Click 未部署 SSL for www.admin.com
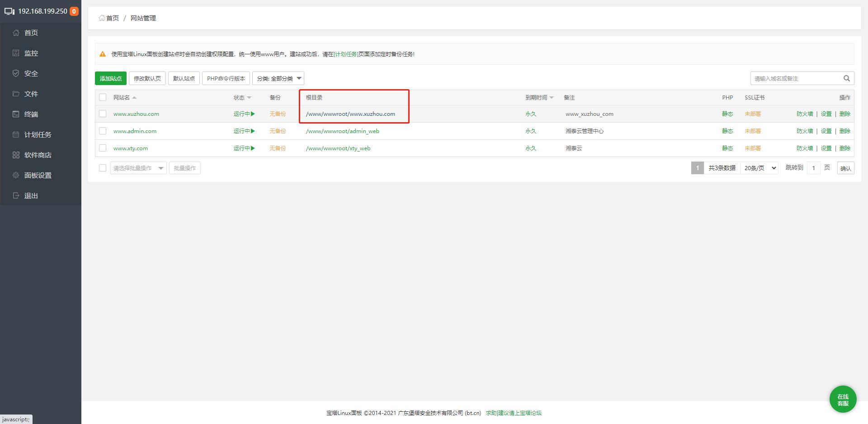Screen dimensions: 868x424 [x=753, y=131]
